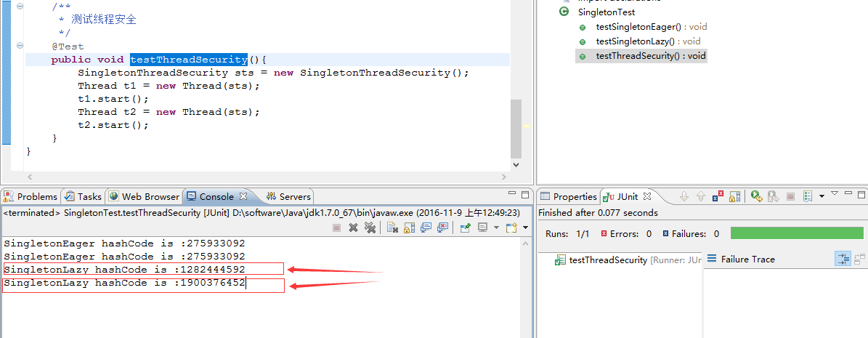Click Remove All Terminated Launches icon
This screenshot has height=338, width=868.
370,228
